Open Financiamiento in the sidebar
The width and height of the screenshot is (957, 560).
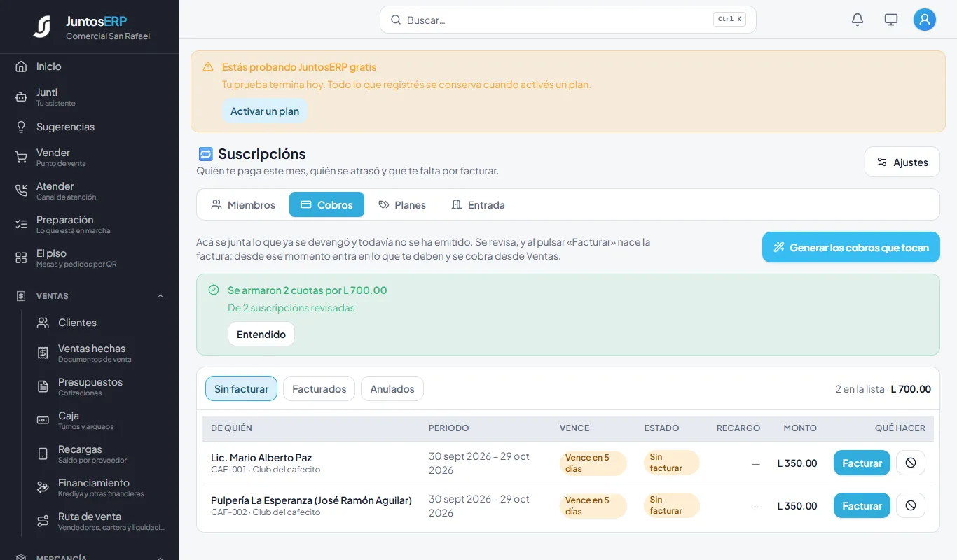(x=101, y=487)
